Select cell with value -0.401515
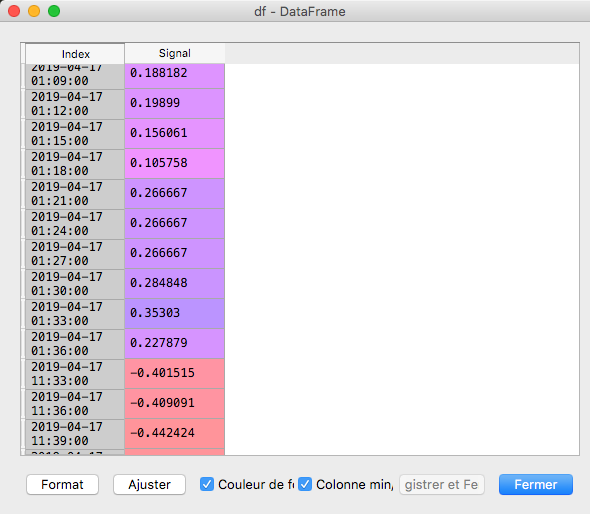 [175, 374]
